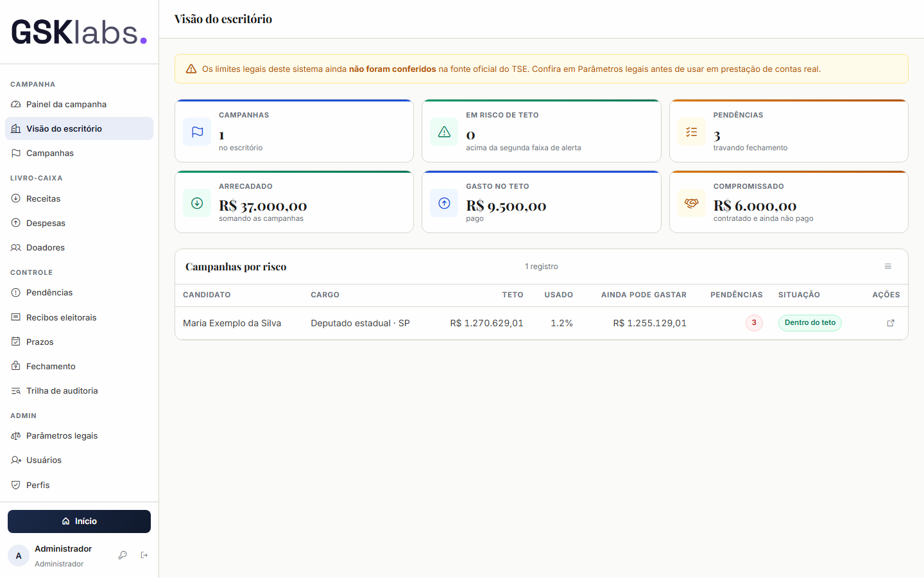This screenshot has height=578, width=924.
Task: Click the R$ 1.255.129,01 value
Action: [650, 323]
